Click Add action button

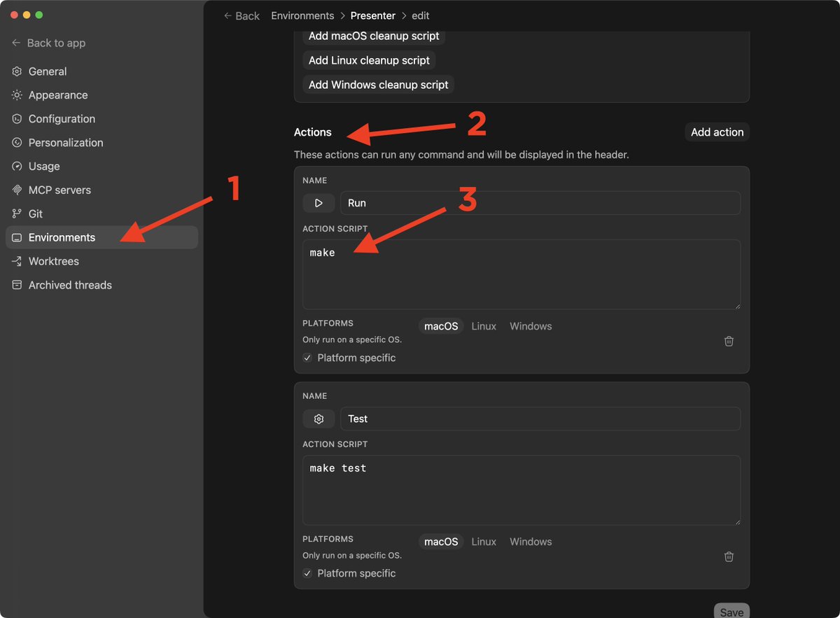pyautogui.click(x=717, y=132)
